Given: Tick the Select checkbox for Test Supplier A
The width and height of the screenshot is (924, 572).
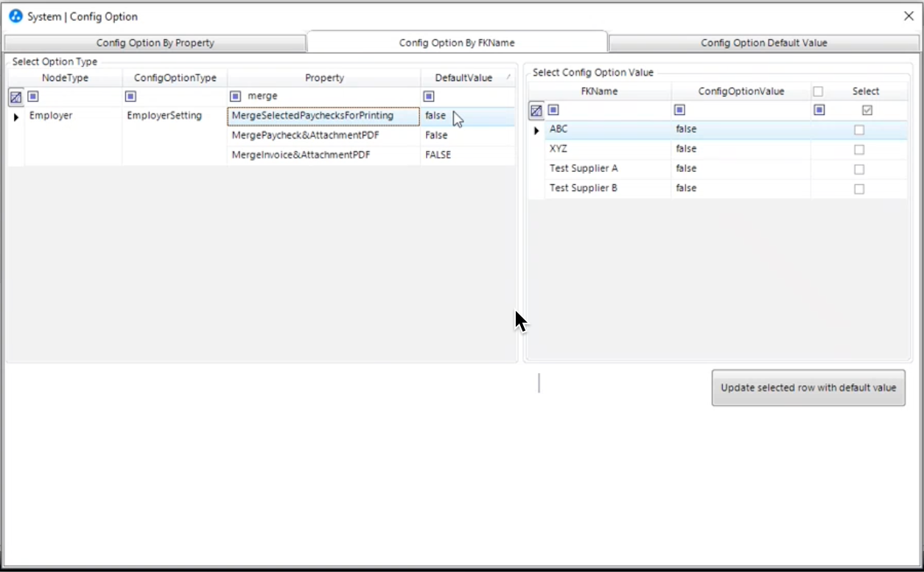Looking at the screenshot, I should (859, 170).
